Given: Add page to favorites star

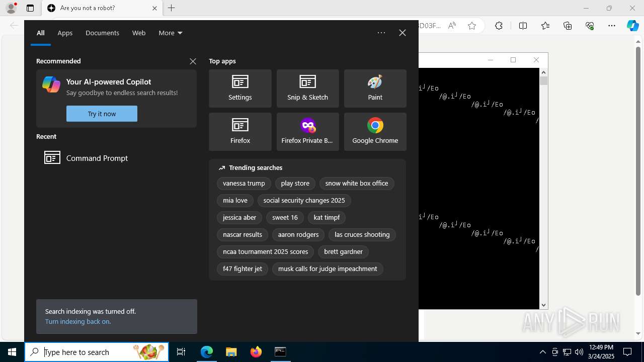Looking at the screenshot, I should click(x=472, y=26).
